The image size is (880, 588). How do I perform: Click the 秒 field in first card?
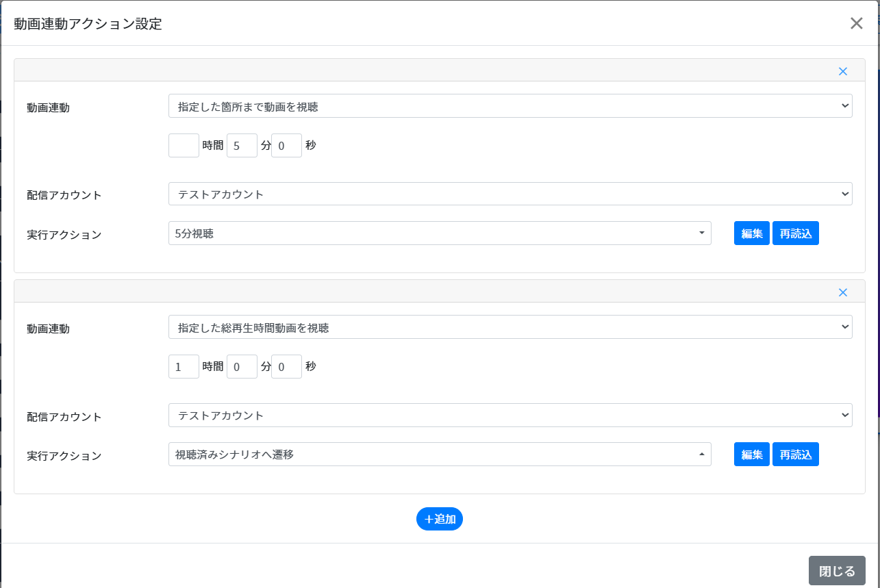(x=286, y=145)
